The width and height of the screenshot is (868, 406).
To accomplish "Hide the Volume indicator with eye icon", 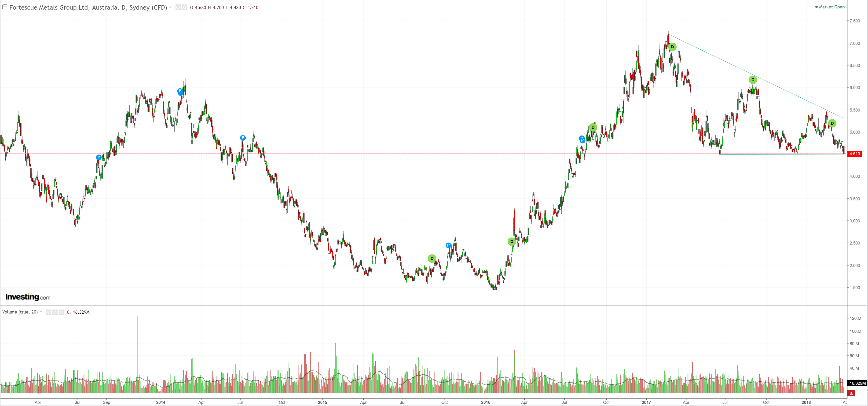I will point(49,312).
